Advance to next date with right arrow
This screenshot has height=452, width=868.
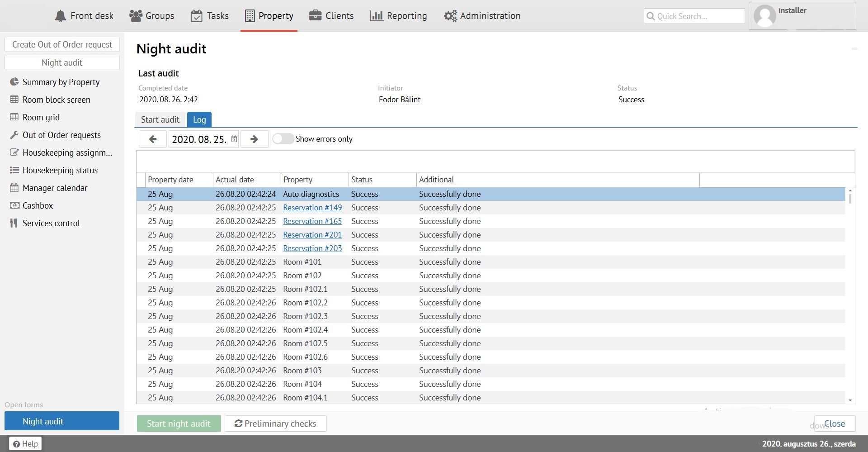coord(254,139)
